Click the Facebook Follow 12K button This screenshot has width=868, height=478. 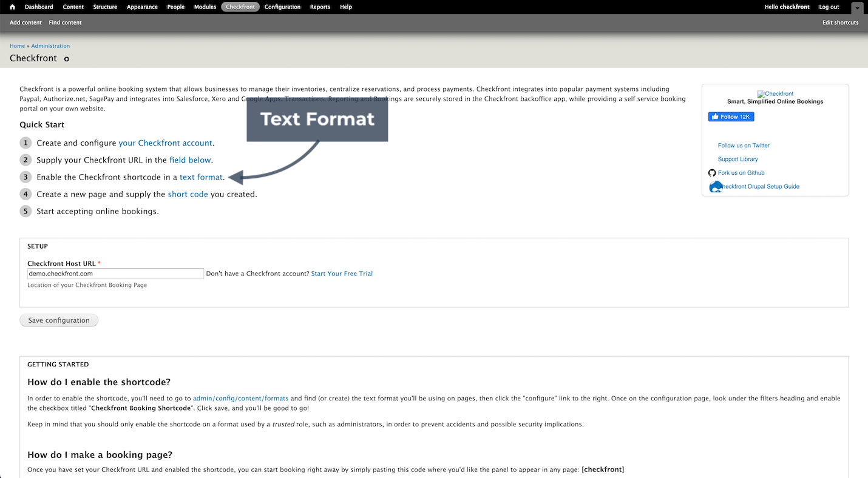731,116
